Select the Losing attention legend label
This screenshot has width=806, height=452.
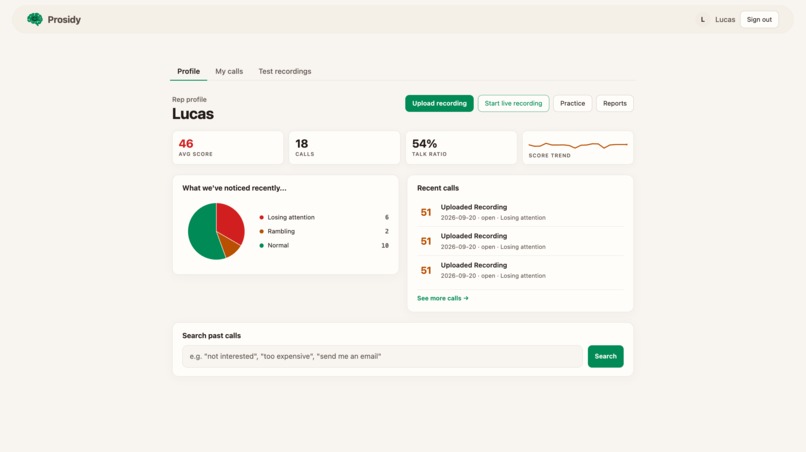click(x=291, y=218)
